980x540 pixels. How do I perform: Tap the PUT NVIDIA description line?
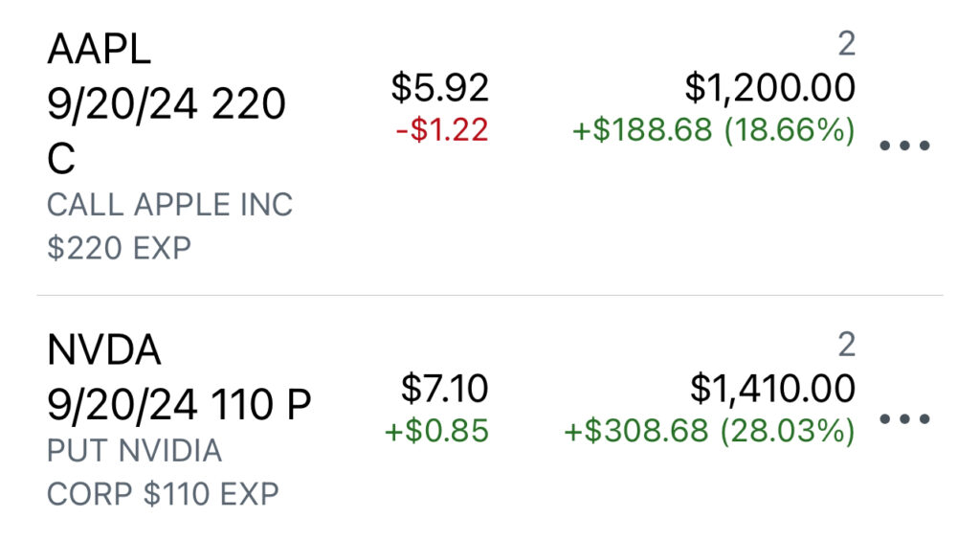click(134, 451)
